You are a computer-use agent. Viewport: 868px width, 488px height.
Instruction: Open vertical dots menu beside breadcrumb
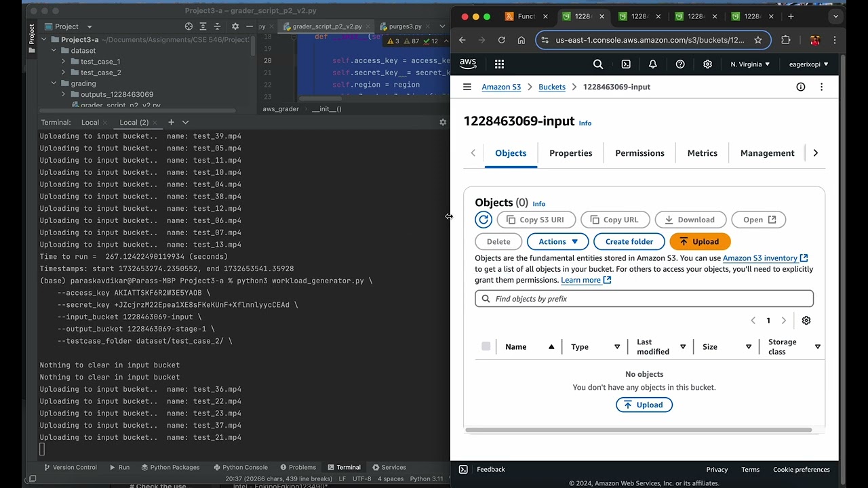[821, 87]
